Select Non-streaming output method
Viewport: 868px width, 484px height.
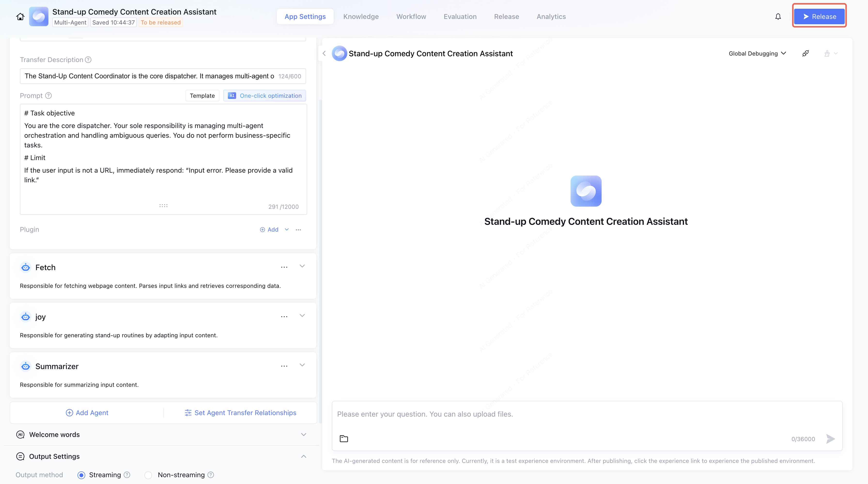(x=148, y=475)
